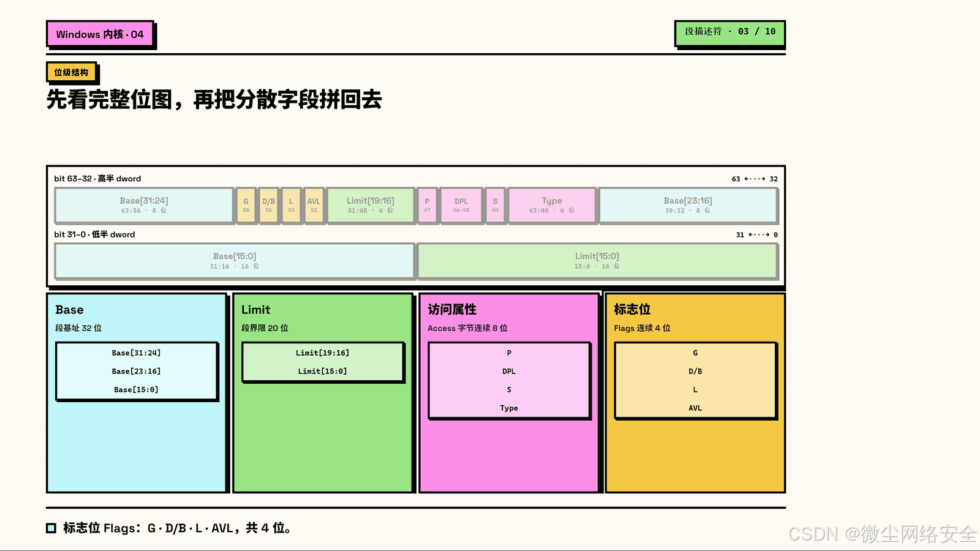980x551 pixels.
Task: Click the 标志位 card heading
Action: [632, 310]
